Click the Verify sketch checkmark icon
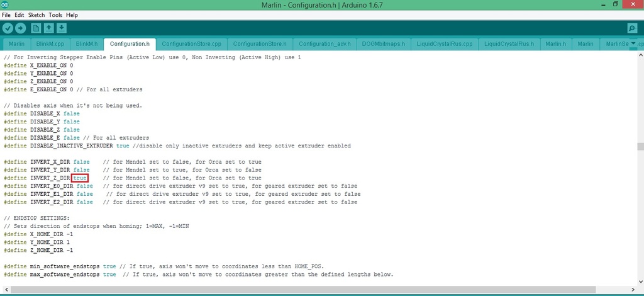The width and height of the screenshot is (644, 296). [8, 28]
